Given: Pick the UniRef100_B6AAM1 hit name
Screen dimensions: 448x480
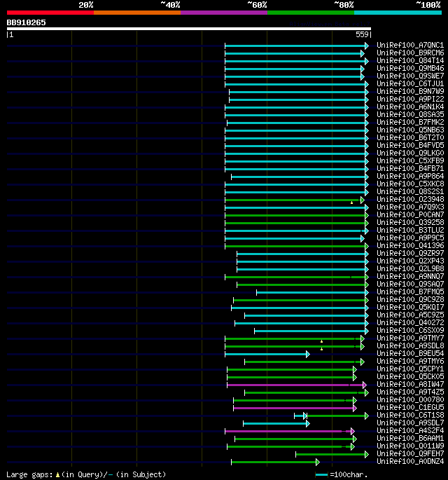Looking at the screenshot, I should (x=410, y=438).
